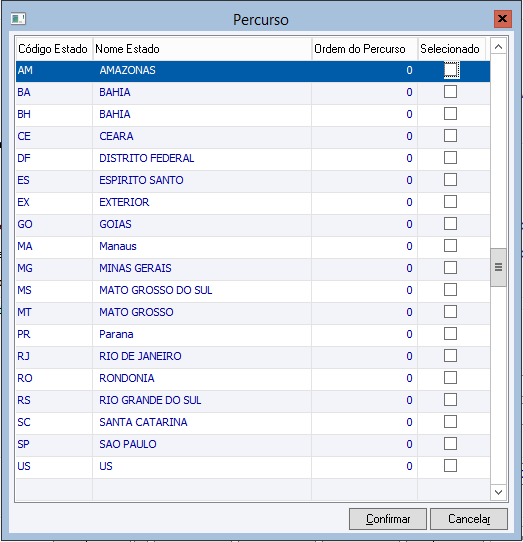Click the Percurso window system icon
The height and width of the screenshot is (542, 523).
coord(18,19)
